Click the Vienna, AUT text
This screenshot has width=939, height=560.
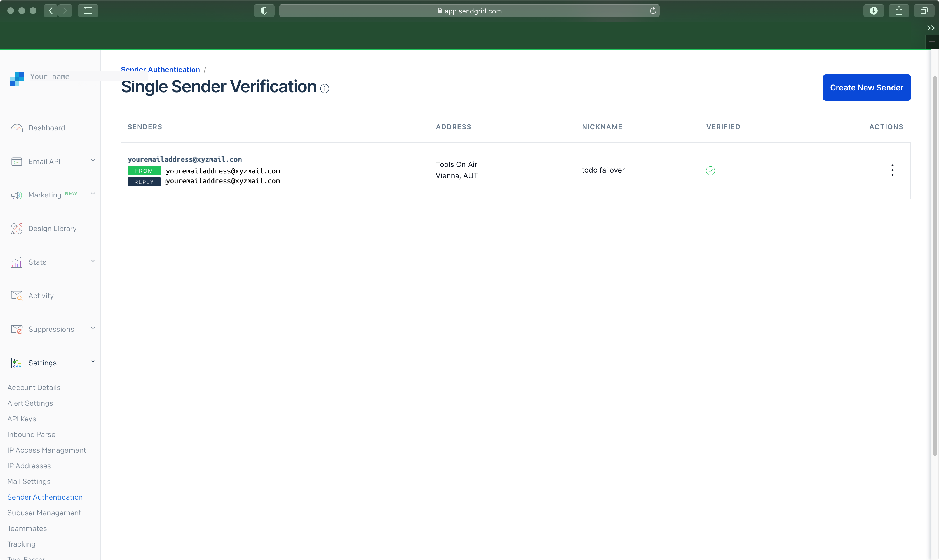click(457, 176)
